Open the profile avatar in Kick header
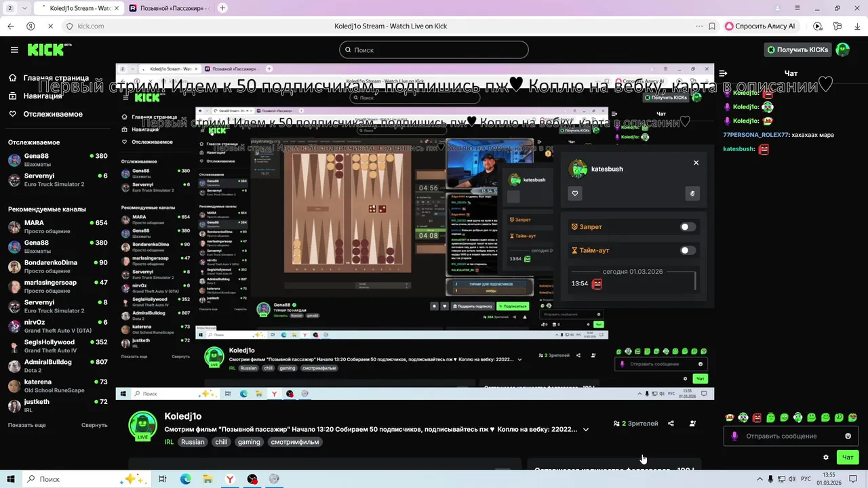 [x=843, y=49]
